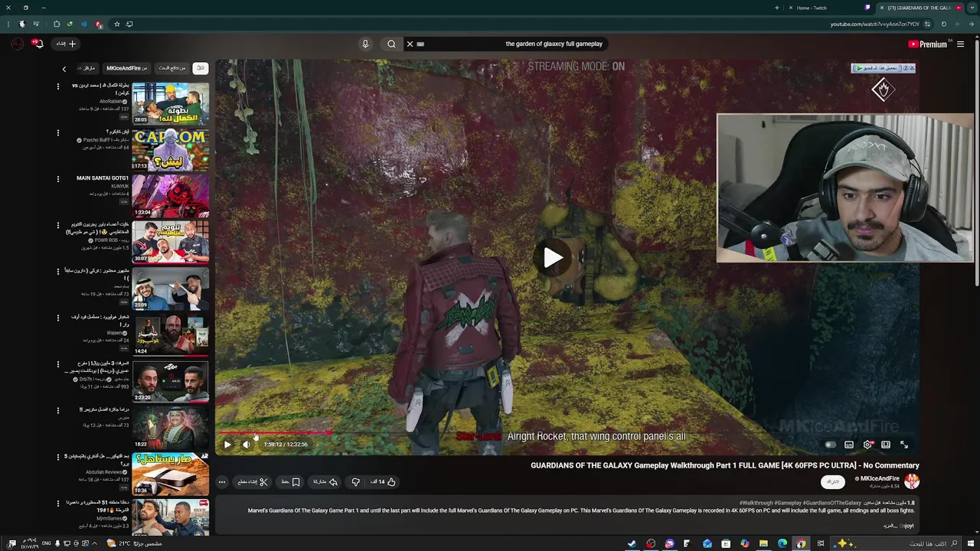Open more actions three-dot menu under video
This screenshot has width=980, height=551.
[x=222, y=482]
